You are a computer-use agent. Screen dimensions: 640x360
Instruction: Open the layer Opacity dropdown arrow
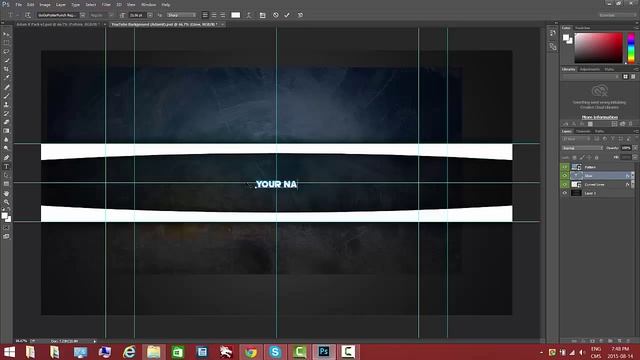[635, 148]
